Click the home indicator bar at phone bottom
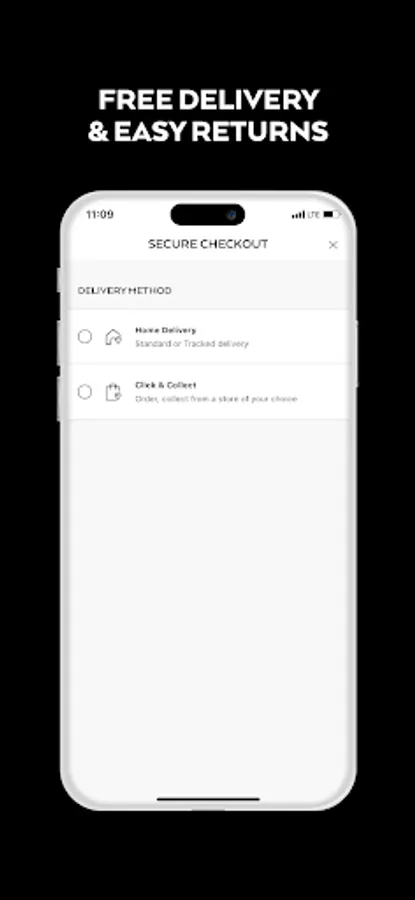The image size is (415, 900). (x=208, y=798)
